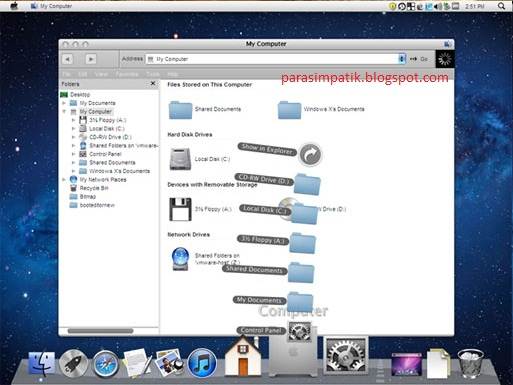Click the Launchpad rocket dock icon
The height and width of the screenshot is (385, 513).
tap(74, 364)
